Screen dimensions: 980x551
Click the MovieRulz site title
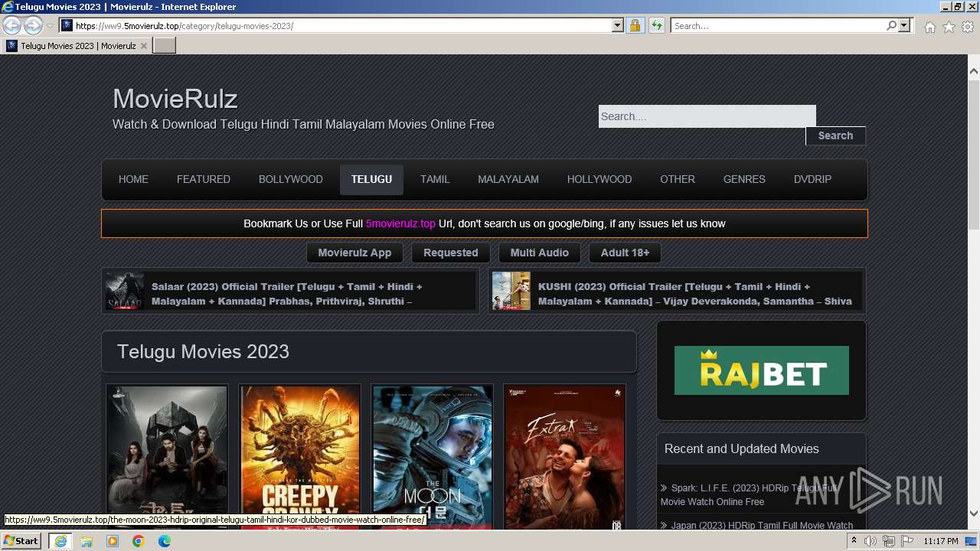point(175,99)
